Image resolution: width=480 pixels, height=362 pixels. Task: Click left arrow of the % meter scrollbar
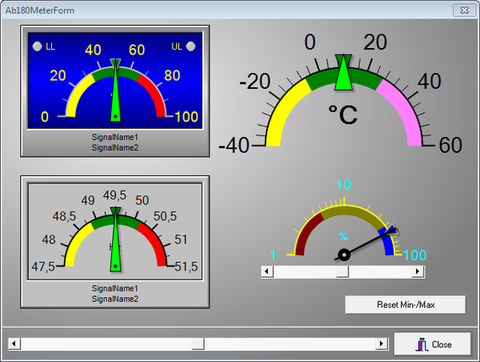(267, 271)
